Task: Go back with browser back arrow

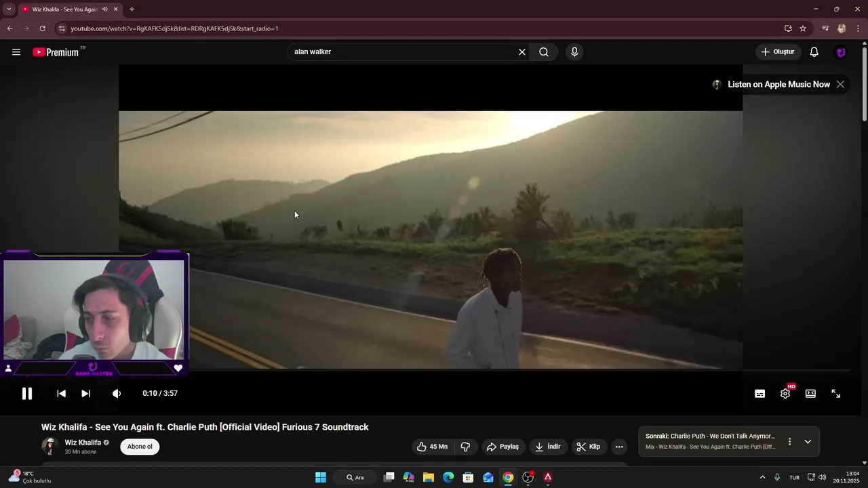Action: point(10,28)
